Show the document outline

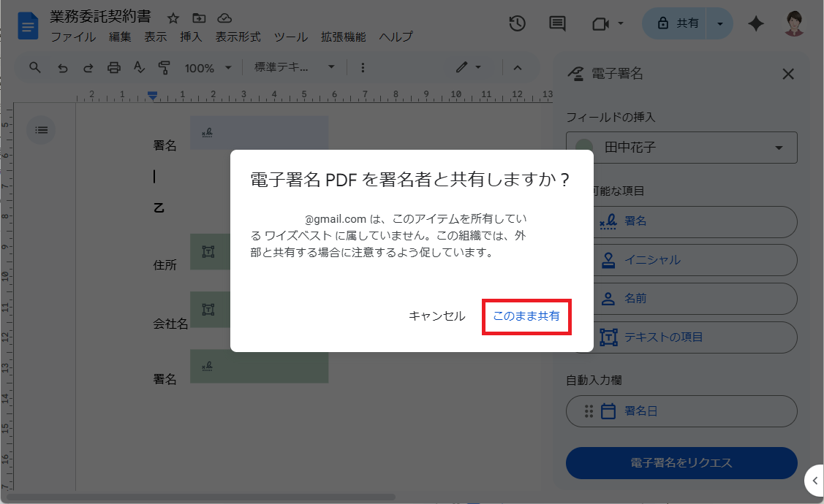pyautogui.click(x=41, y=130)
